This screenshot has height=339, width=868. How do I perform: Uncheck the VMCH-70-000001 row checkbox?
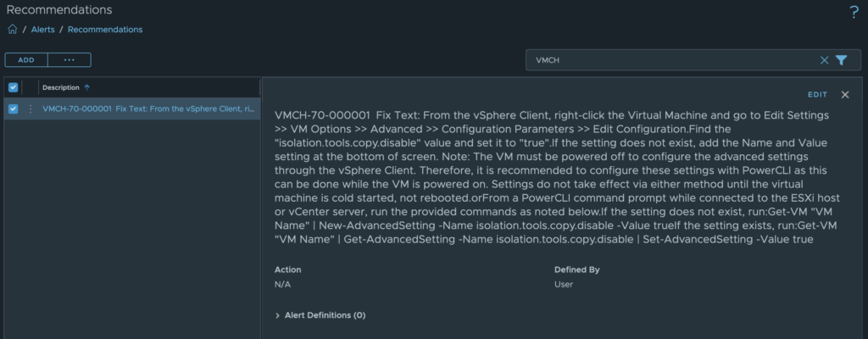13,108
